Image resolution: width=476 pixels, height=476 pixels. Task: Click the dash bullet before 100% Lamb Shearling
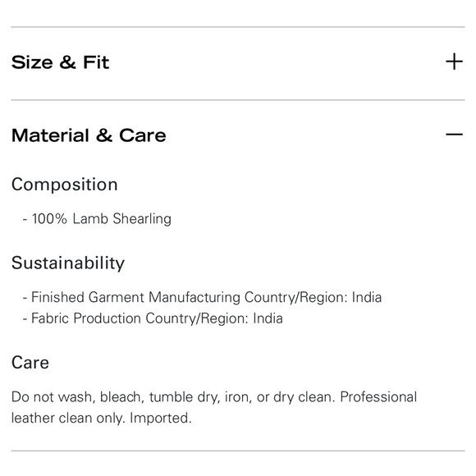point(25,219)
